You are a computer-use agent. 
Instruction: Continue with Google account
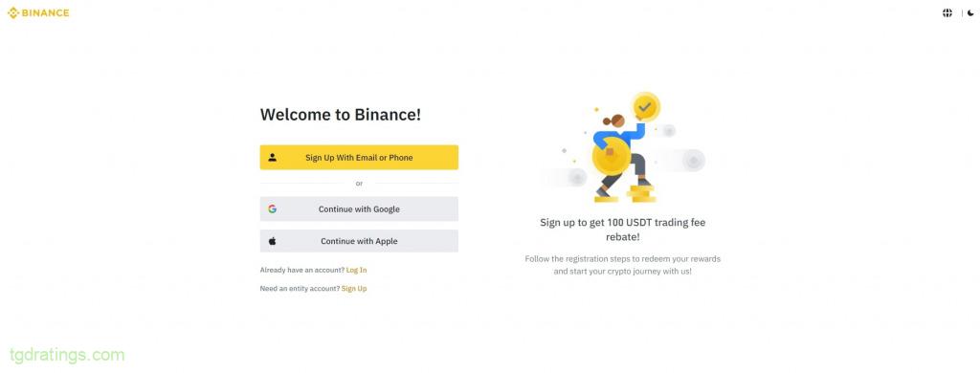click(359, 208)
